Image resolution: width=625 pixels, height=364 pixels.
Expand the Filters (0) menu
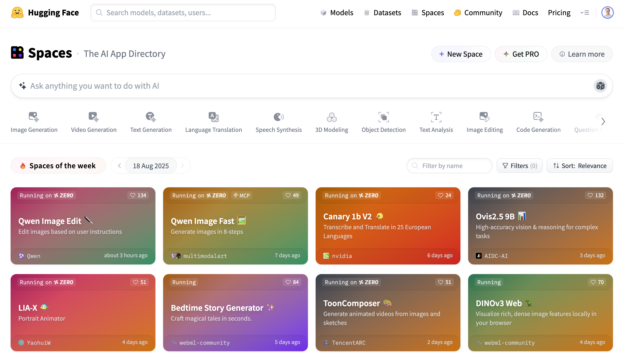tap(519, 166)
